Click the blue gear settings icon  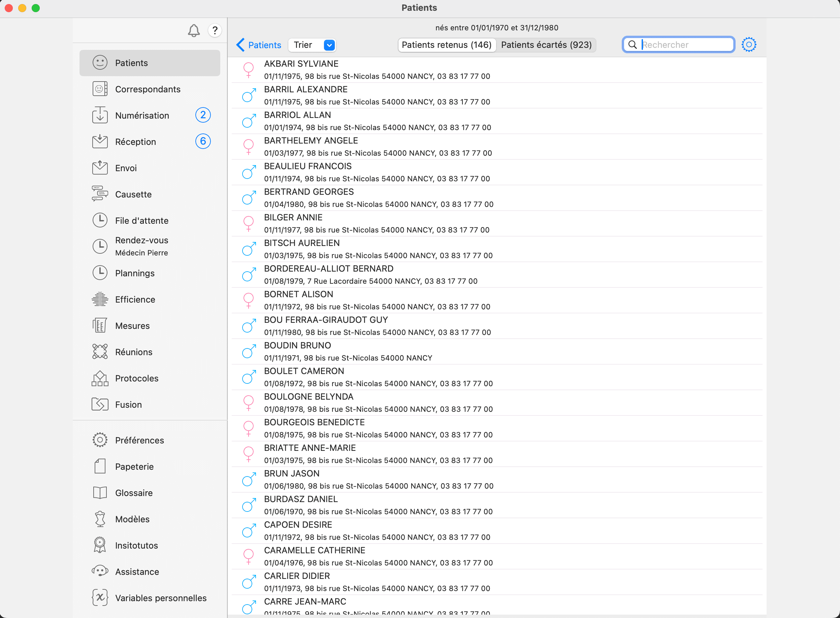[x=749, y=45]
